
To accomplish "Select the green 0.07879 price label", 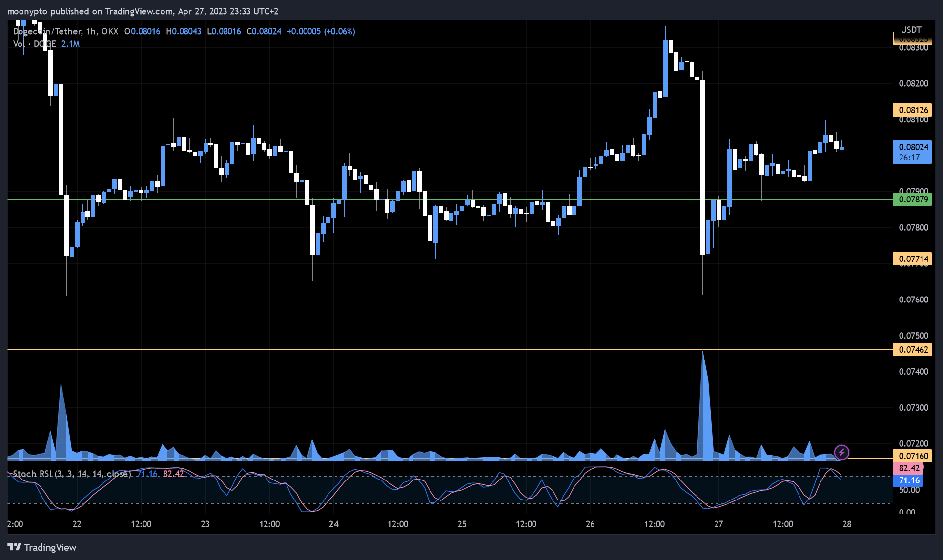I will [912, 199].
